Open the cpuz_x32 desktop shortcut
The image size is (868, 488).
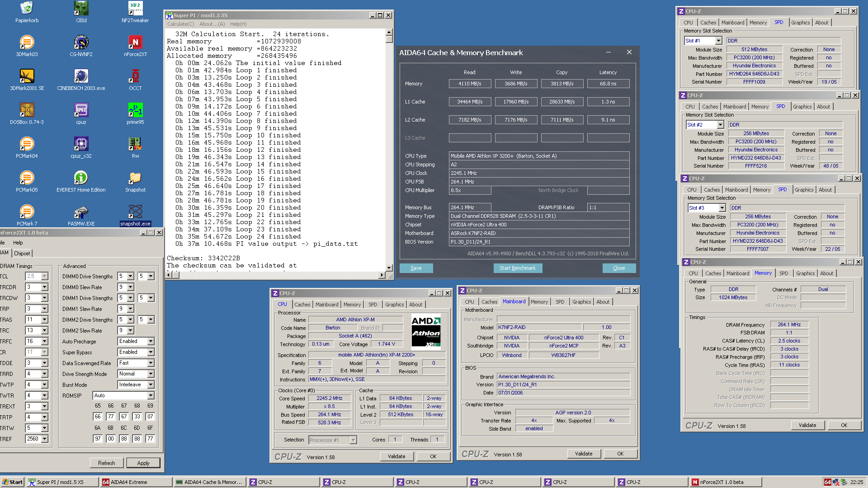(x=81, y=147)
